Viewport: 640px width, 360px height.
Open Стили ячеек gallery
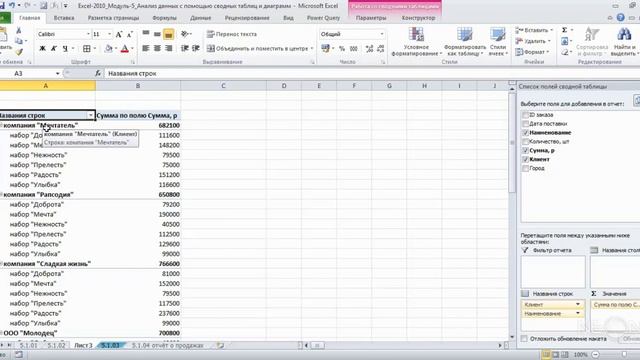[x=498, y=42]
